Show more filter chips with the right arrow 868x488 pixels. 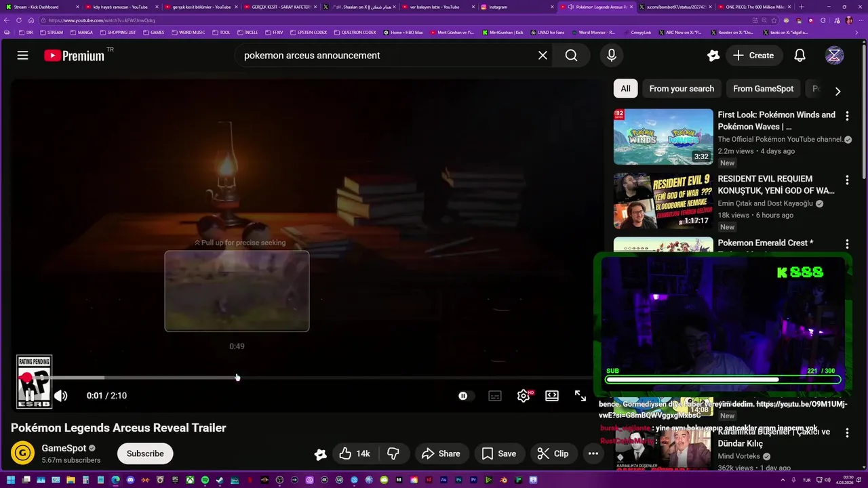coord(837,91)
